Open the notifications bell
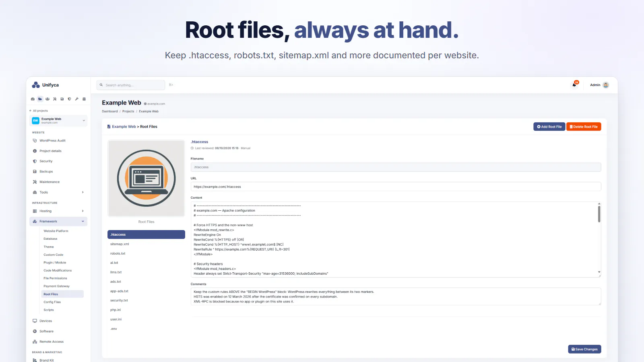Viewport: 644px width, 362px height. tap(574, 84)
